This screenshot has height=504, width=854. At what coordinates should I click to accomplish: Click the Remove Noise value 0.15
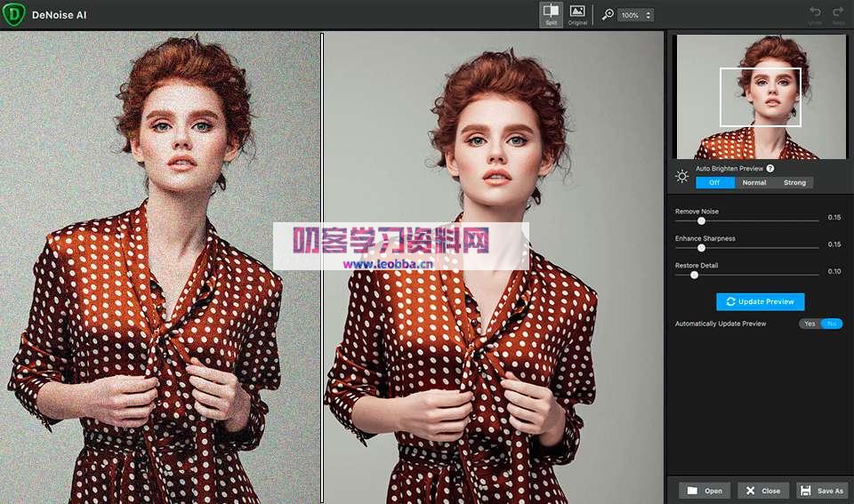coord(834,217)
